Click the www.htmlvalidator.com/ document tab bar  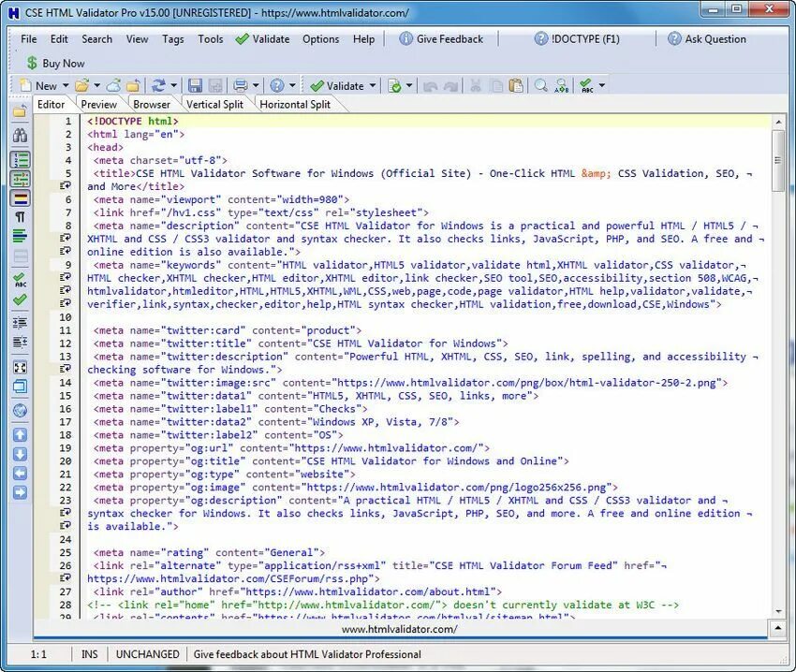(x=400, y=629)
